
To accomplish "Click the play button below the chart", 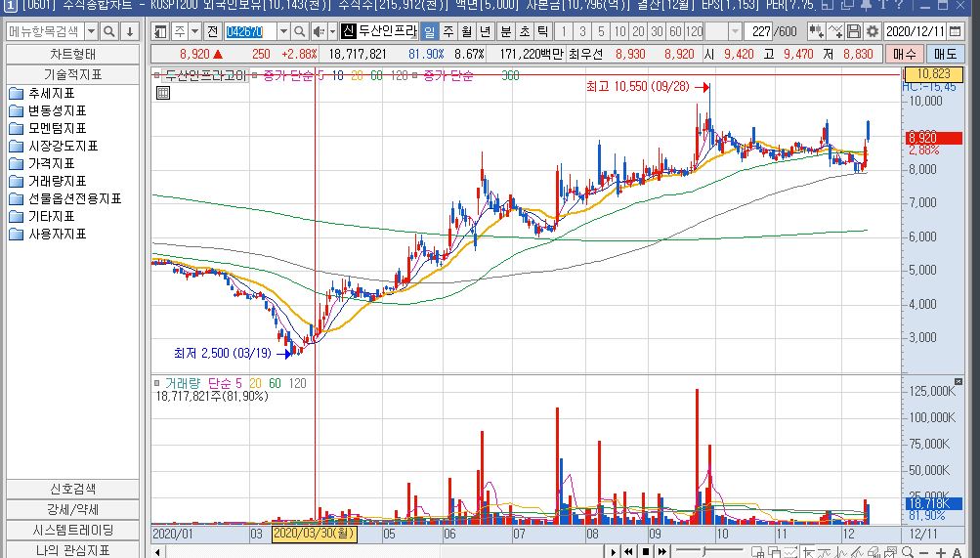I will coord(614,552).
